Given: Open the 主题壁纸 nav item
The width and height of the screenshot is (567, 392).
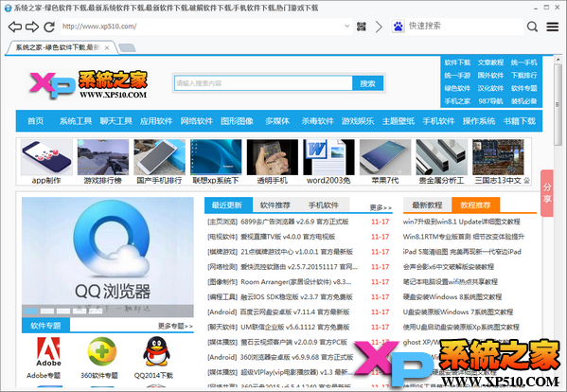Looking at the screenshot, I should point(399,121).
